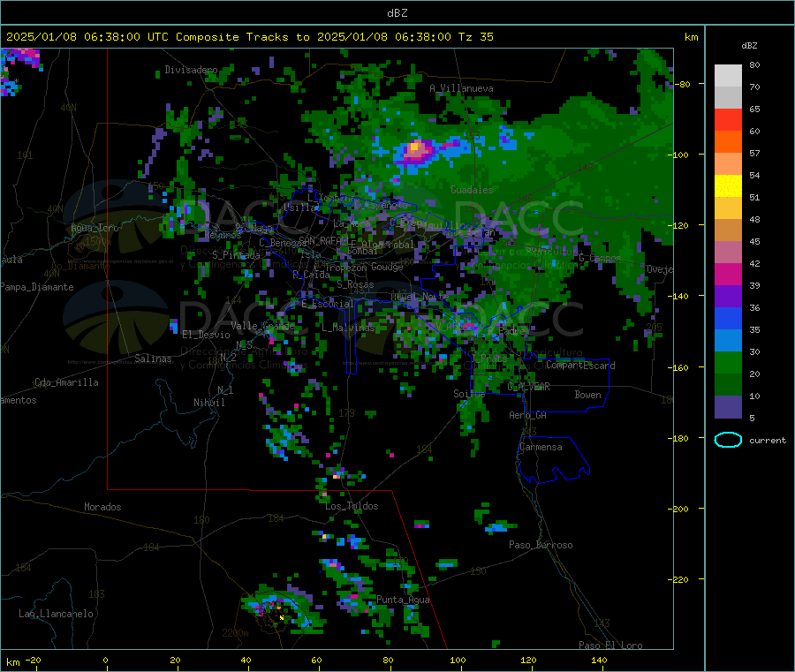Click the Goudge map label
Screen dimensions: 795x672
point(387,267)
